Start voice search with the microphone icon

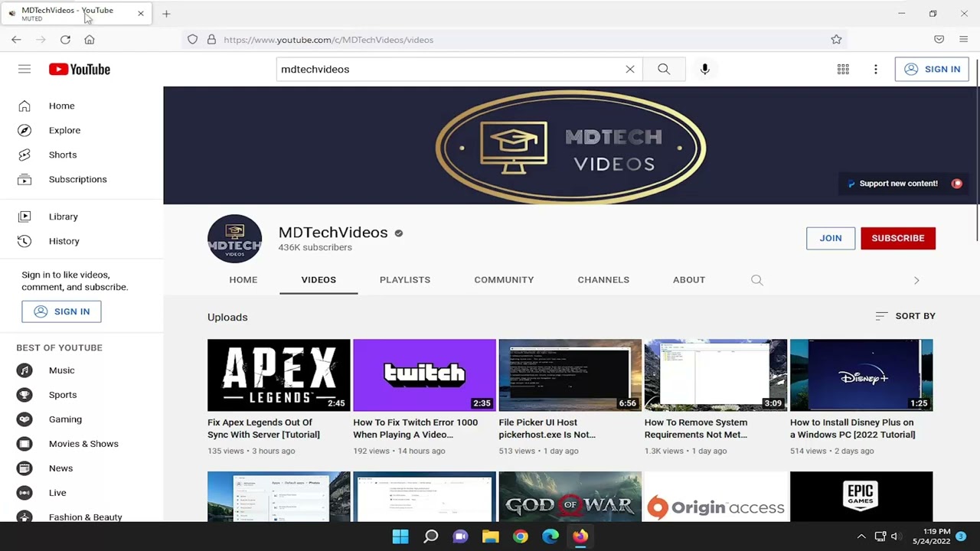[x=705, y=69]
